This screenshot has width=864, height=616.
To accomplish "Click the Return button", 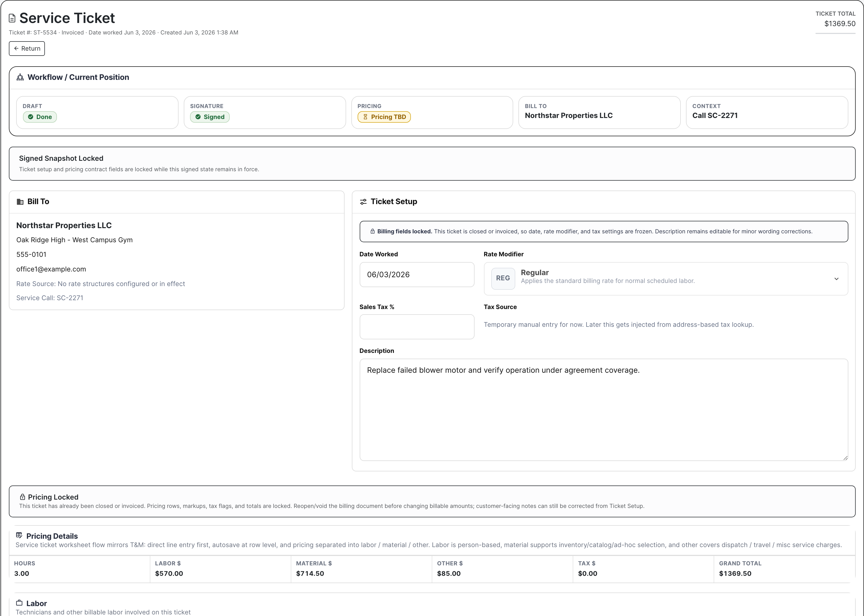I will (x=27, y=49).
